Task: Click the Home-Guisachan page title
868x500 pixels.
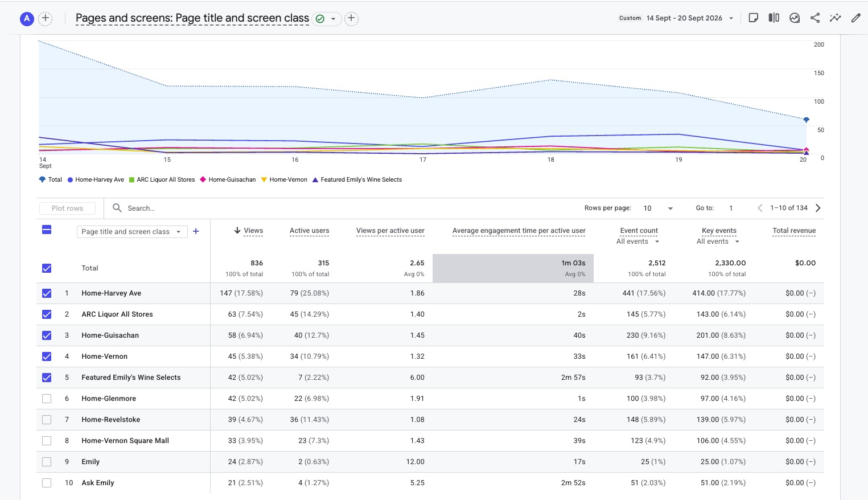Action: 110,335
